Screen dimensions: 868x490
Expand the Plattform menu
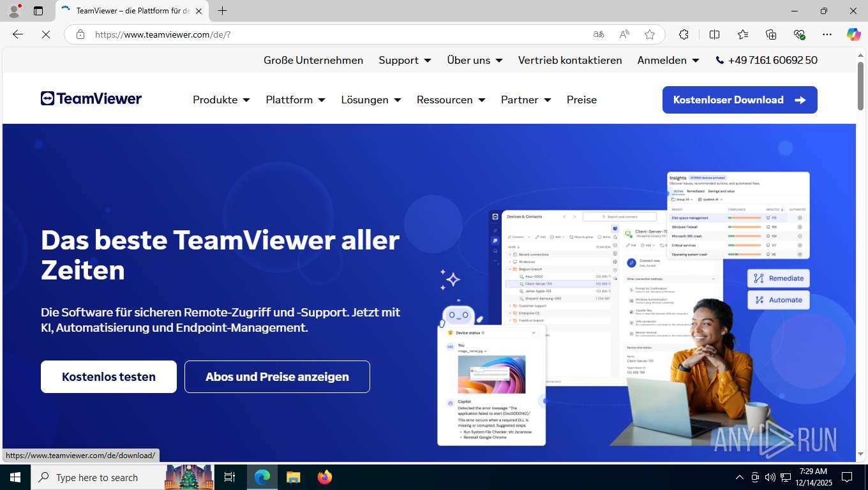[x=296, y=100]
